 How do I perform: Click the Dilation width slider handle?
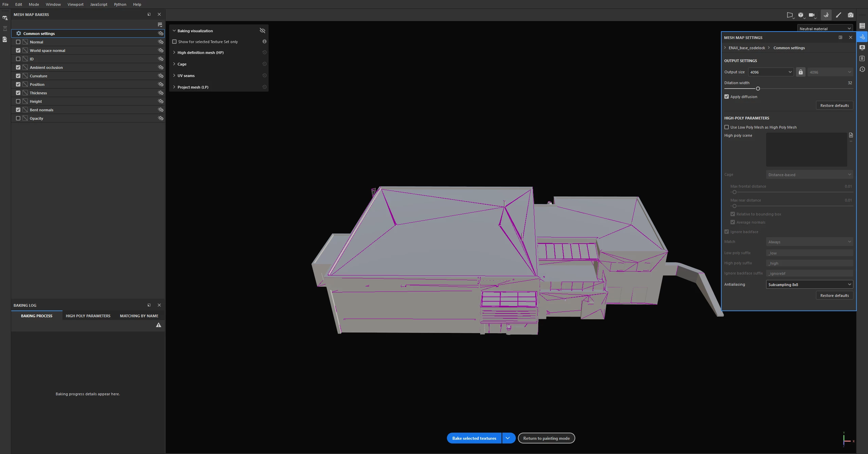[758, 89]
